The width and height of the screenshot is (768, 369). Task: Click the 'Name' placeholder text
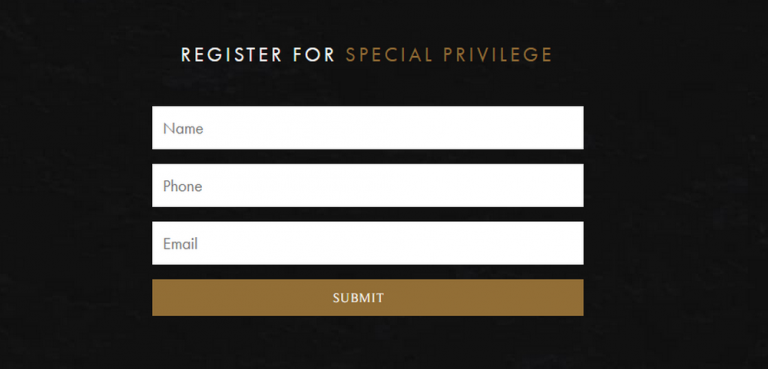pos(183,128)
